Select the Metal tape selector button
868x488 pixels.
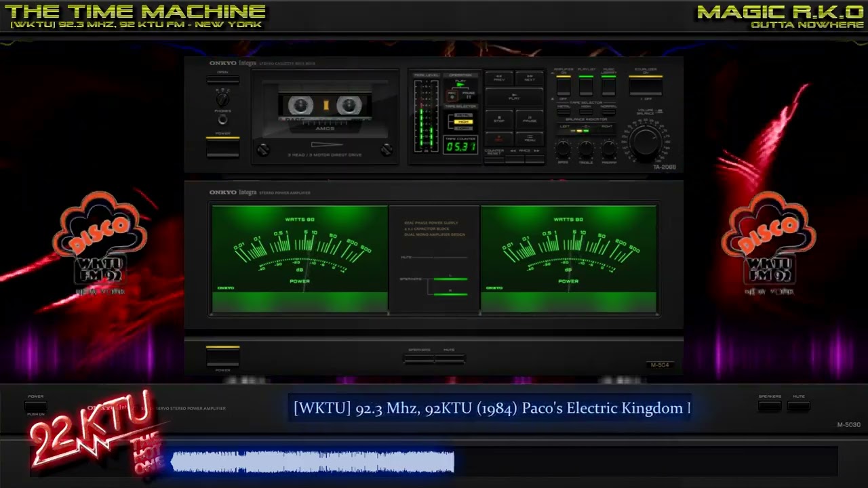click(x=564, y=112)
